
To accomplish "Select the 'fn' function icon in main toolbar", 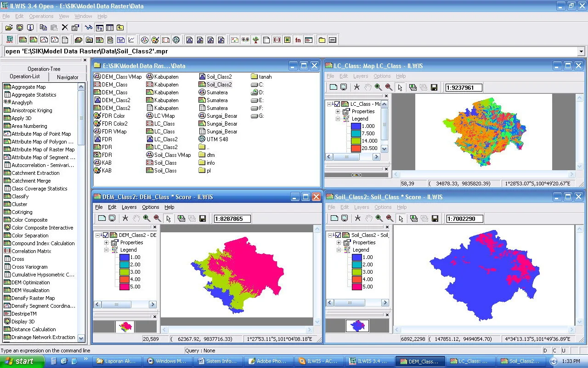I will [x=298, y=40].
